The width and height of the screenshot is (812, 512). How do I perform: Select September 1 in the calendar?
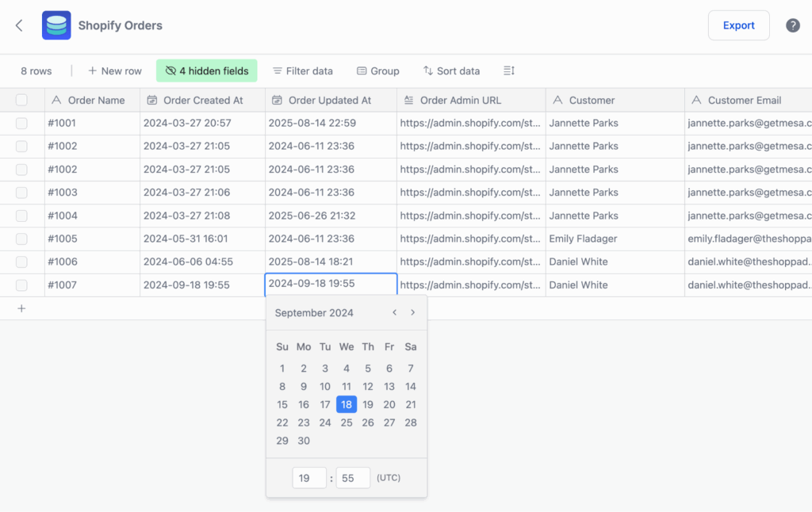[x=282, y=369]
